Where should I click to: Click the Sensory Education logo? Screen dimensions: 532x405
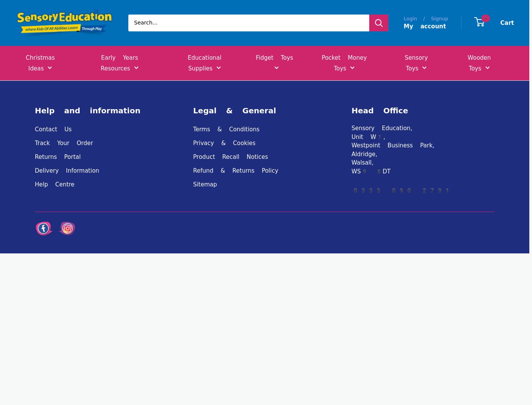(x=64, y=22)
